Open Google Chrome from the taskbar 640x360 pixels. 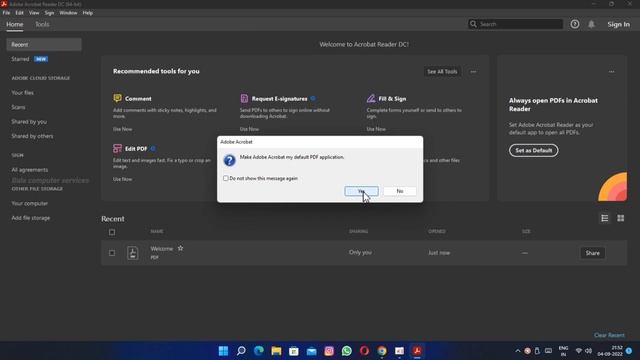coord(382,351)
